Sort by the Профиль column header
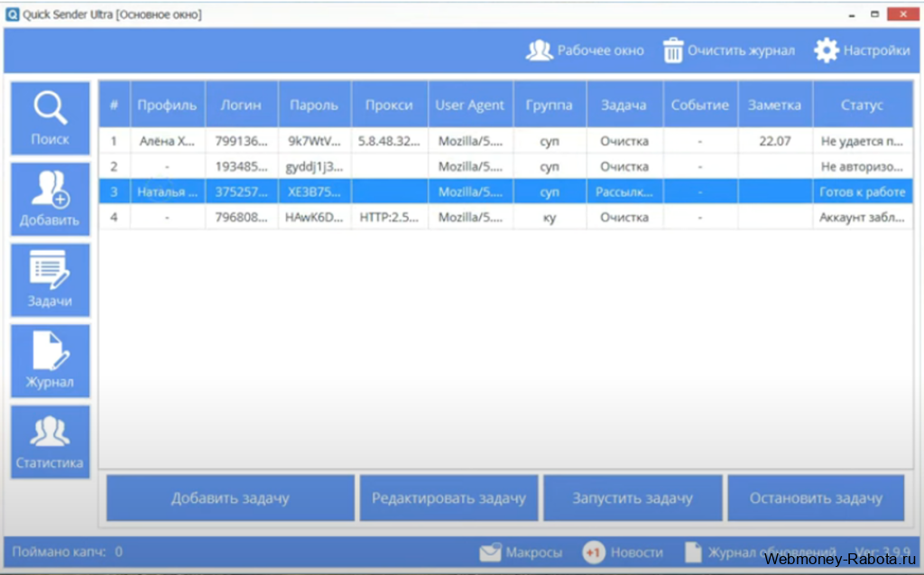Image resolution: width=924 pixels, height=575 pixels. (x=167, y=105)
